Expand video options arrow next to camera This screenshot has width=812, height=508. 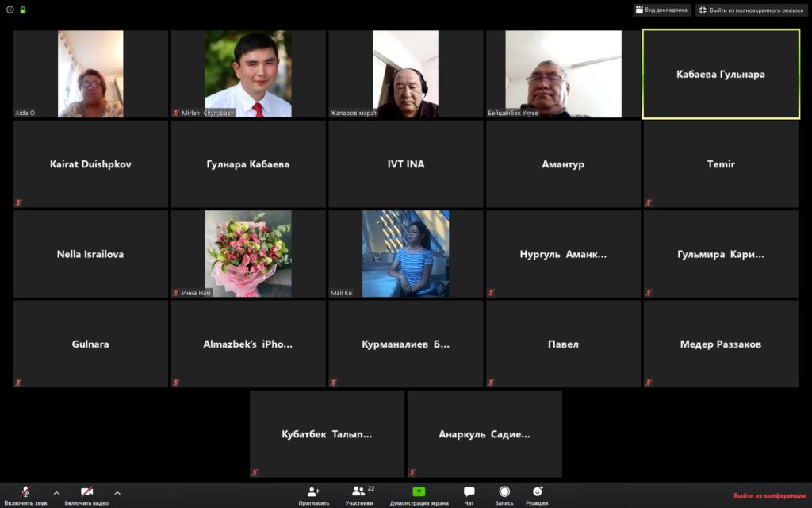pyautogui.click(x=117, y=493)
